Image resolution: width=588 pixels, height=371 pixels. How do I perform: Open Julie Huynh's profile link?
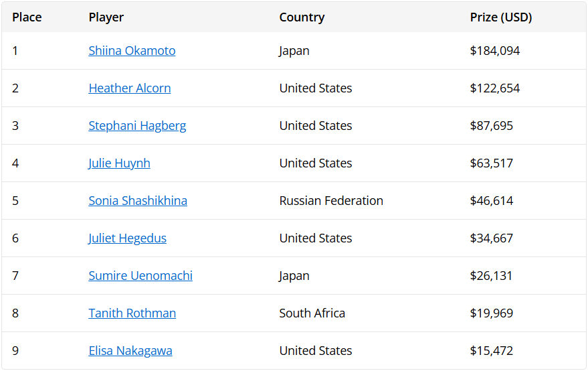coord(119,163)
